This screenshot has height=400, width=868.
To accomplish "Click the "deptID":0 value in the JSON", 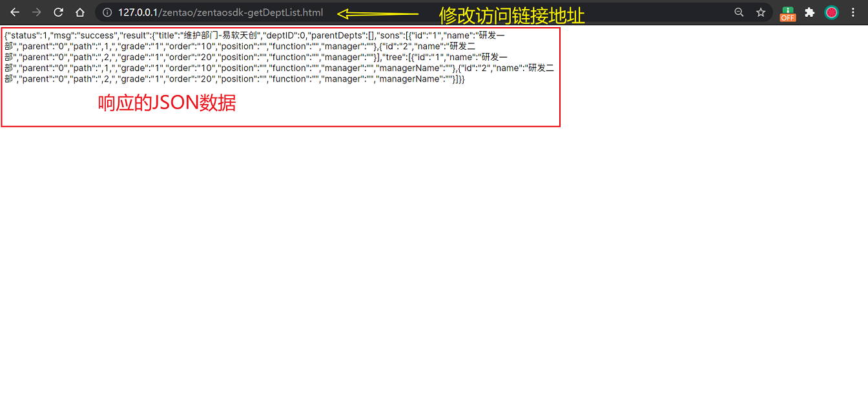I will pyautogui.click(x=284, y=36).
